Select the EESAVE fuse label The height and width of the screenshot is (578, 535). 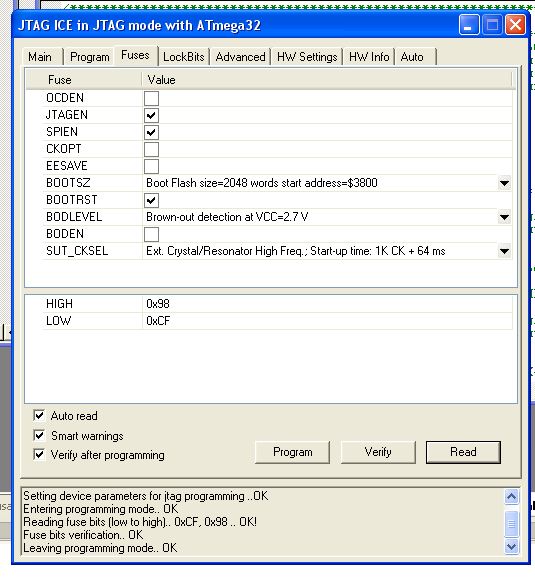pos(67,166)
